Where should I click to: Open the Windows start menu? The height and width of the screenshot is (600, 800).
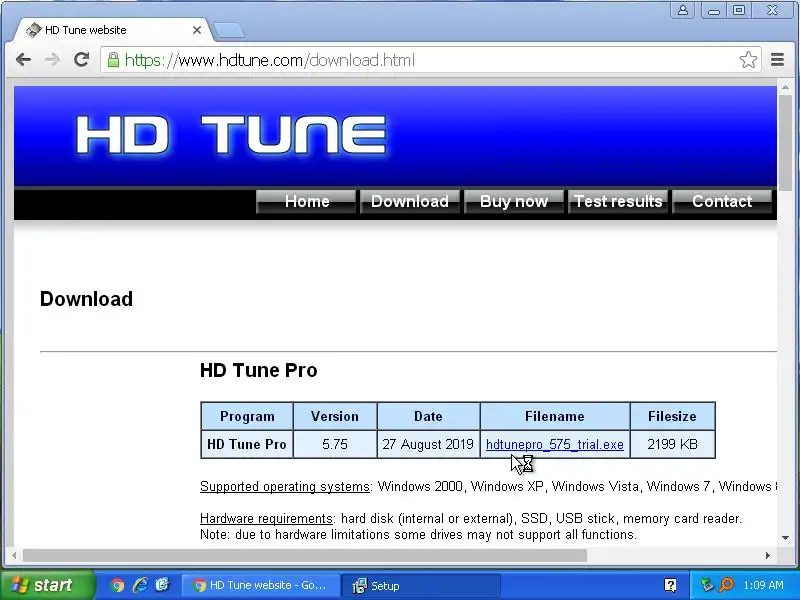pos(47,585)
